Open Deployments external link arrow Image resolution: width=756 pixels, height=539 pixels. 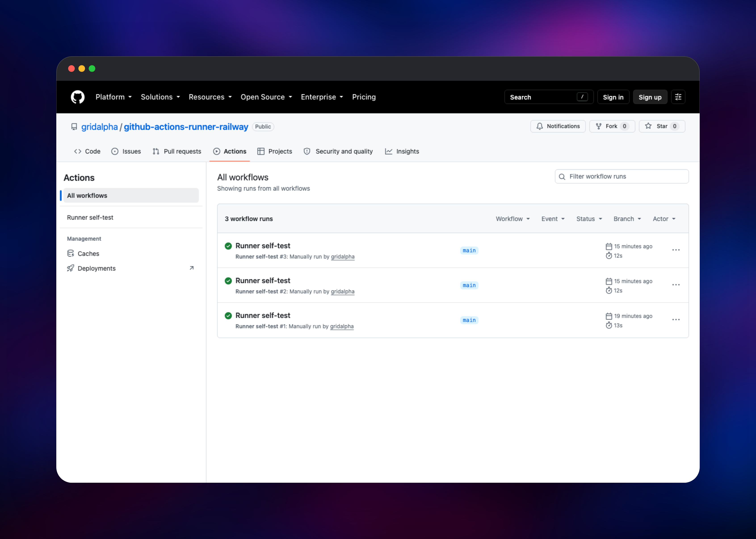coord(191,268)
